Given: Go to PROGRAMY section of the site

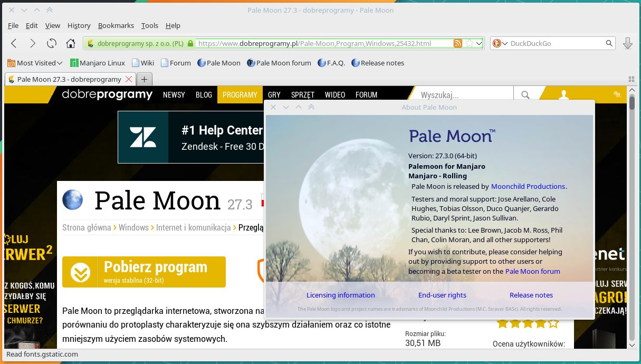Looking at the screenshot, I should point(240,95).
